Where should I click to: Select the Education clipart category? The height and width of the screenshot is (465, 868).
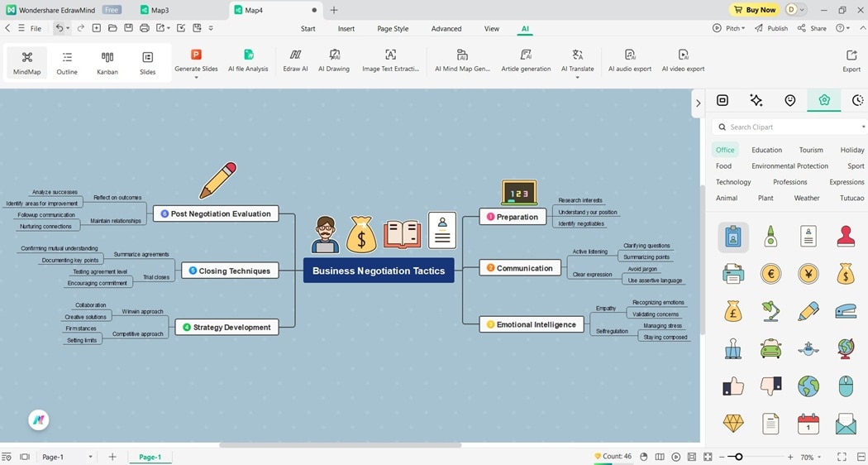point(766,150)
